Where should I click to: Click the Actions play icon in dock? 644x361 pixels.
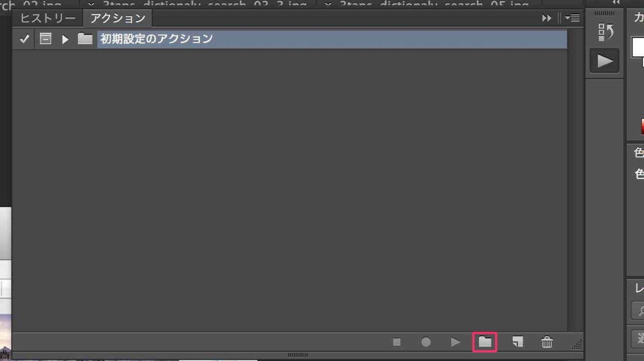tap(605, 61)
